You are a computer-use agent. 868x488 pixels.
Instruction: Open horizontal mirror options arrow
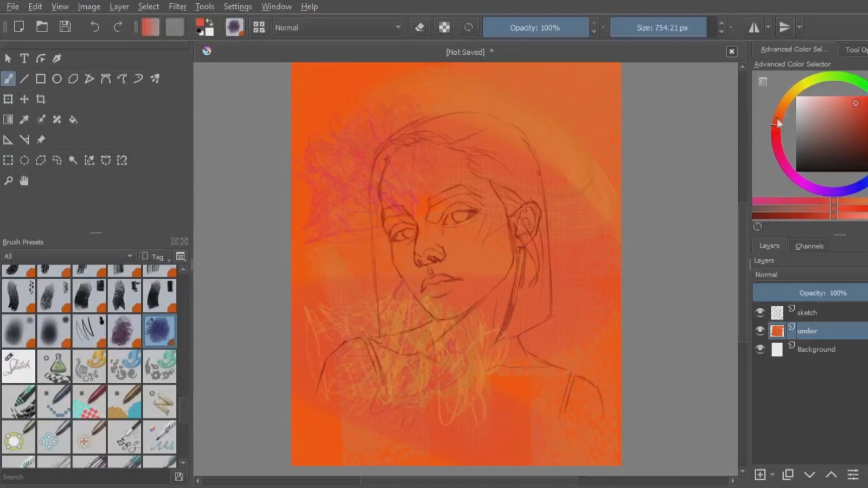(768, 27)
